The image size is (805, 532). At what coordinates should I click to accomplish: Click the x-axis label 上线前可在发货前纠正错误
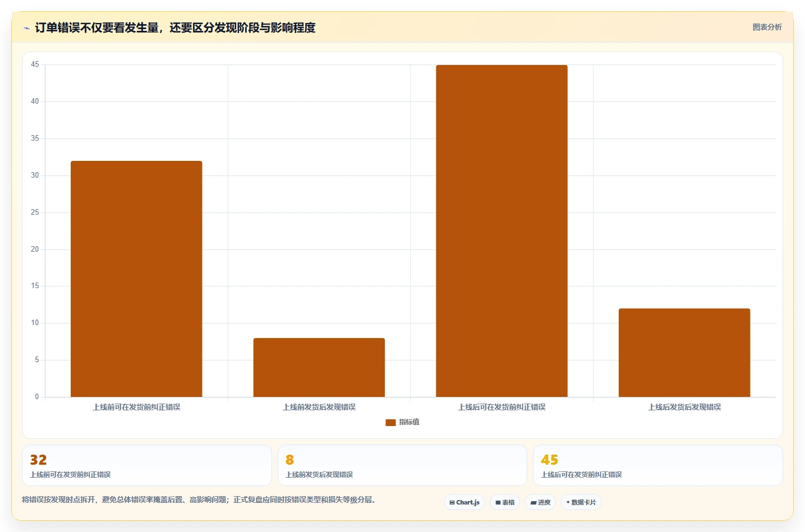136,407
